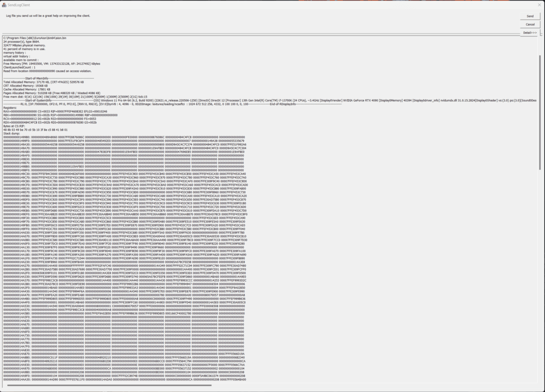The height and width of the screenshot is (392, 545).
Task: Close the SendLogClient window
Action: coord(538,4)
